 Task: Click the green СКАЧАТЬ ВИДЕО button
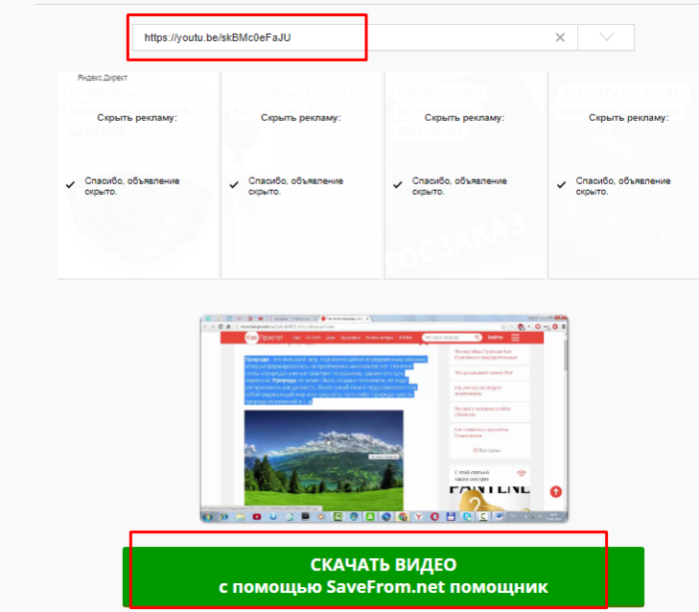click(x=383, y=576)
